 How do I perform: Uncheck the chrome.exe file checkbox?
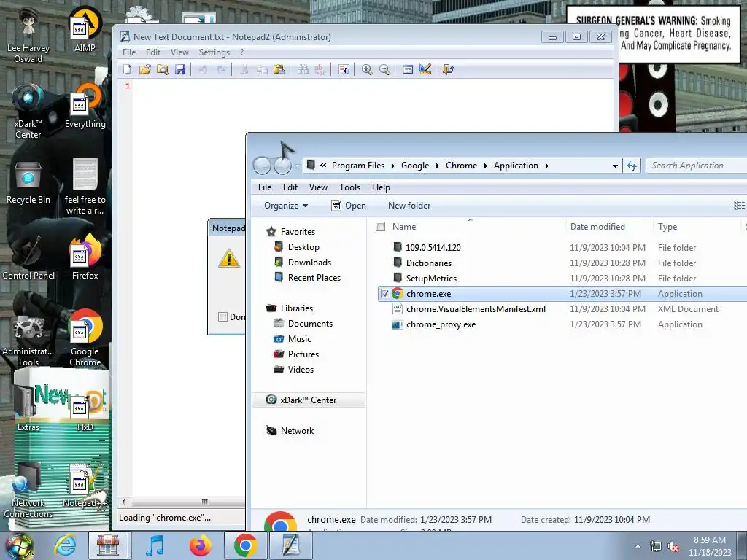[x=385, y=294]
